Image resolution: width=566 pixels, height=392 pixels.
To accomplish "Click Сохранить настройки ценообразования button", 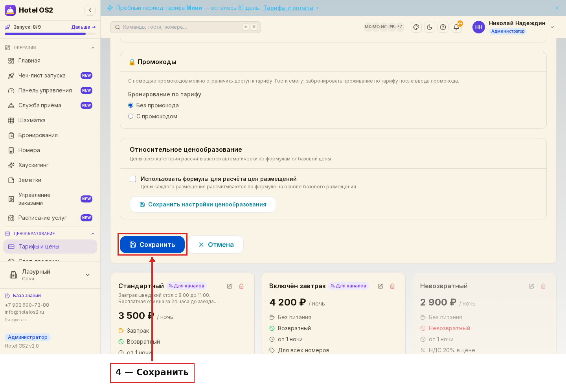I will tap(203, 204).
